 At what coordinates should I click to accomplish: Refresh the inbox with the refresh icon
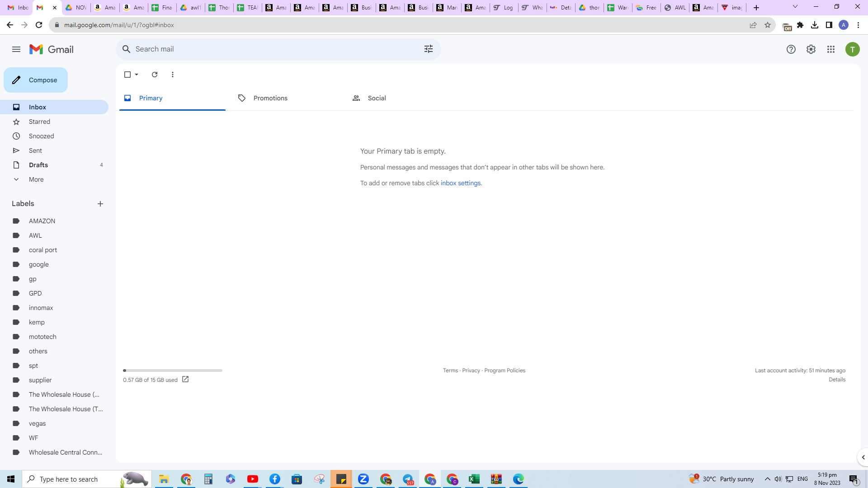[x=155, y=75]
